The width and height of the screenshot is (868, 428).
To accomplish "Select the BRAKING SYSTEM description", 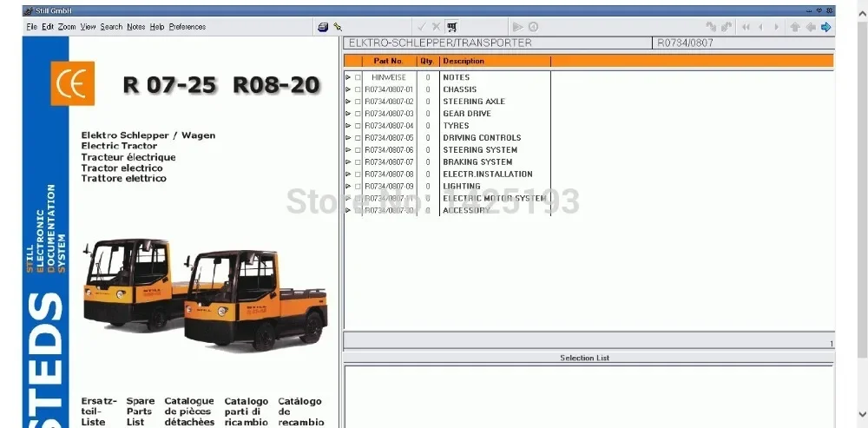I will pos(477,162).
